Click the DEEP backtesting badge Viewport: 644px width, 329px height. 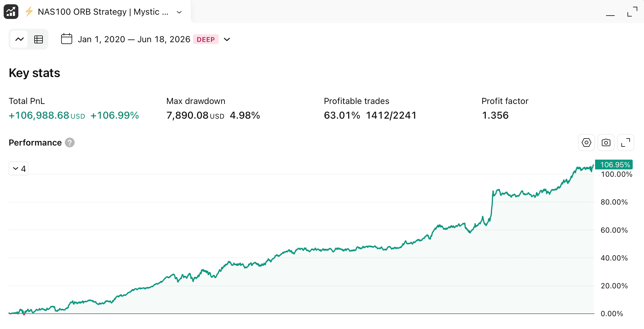pyautogui.click(x=206, y=39)
